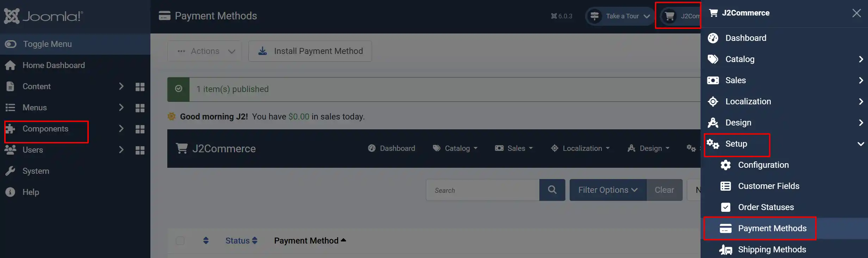This screenshot has height=258, width=868.
Task: Open Components in the sidebar
Action: (45, 129)
